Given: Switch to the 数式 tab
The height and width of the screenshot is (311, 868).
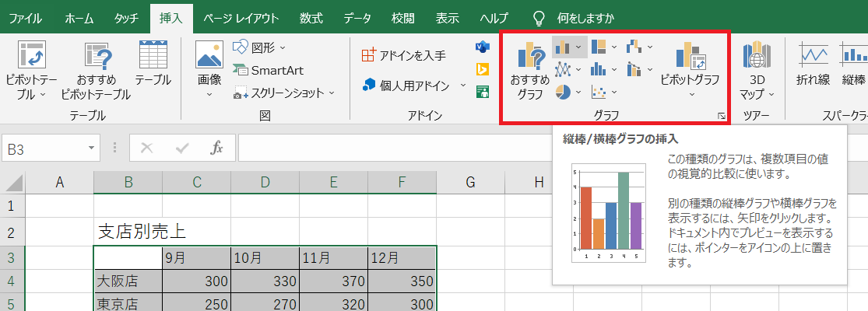Looking at the screenshot, I should click(x=311, y=18).
